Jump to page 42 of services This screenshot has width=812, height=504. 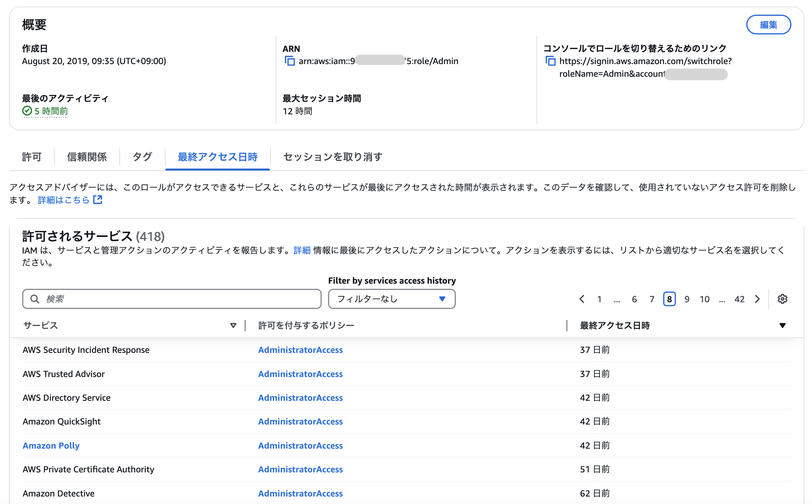739,299
